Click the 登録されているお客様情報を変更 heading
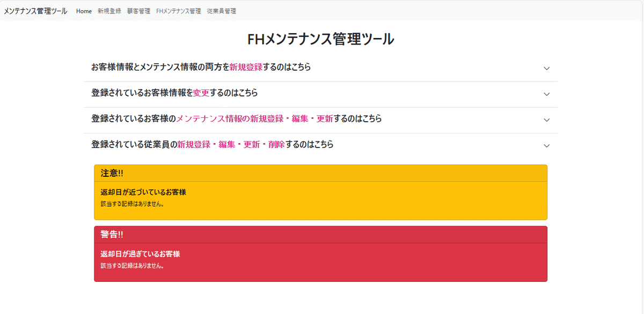This screenshot has height=314, width=644. point(174,93)
